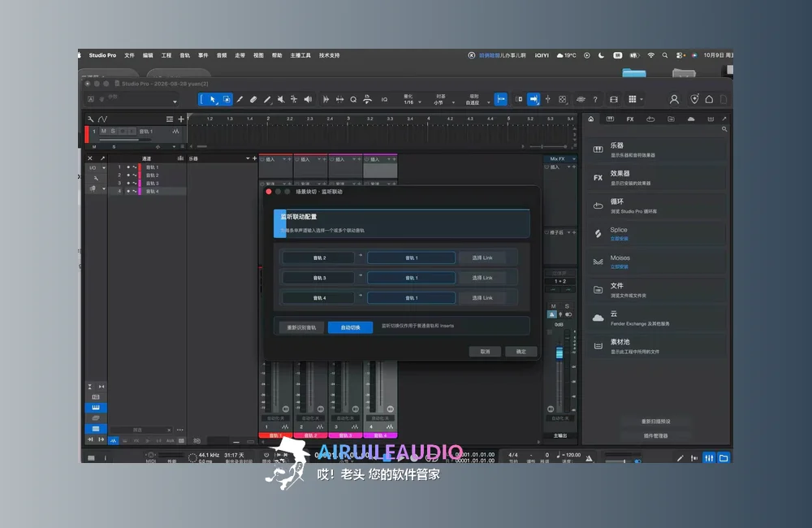Open the 音轨 menu

185,55
